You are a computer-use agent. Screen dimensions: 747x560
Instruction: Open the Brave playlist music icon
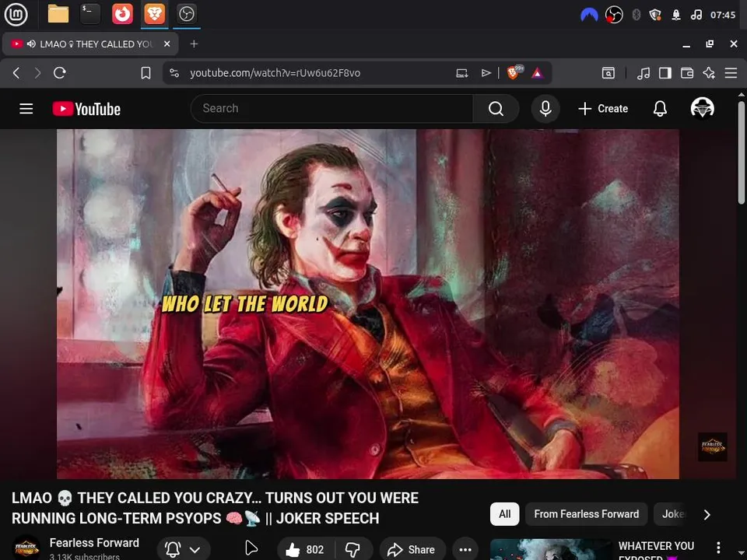pos(644,73)
